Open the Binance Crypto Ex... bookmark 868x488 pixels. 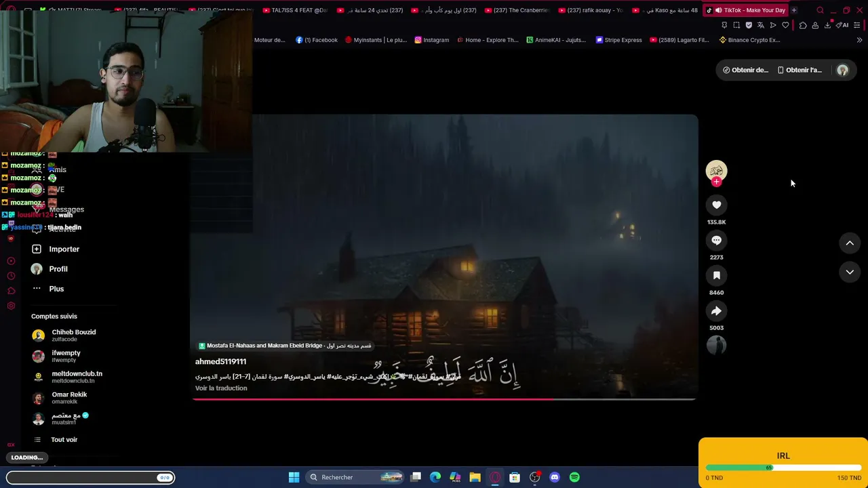pos(750,40)
